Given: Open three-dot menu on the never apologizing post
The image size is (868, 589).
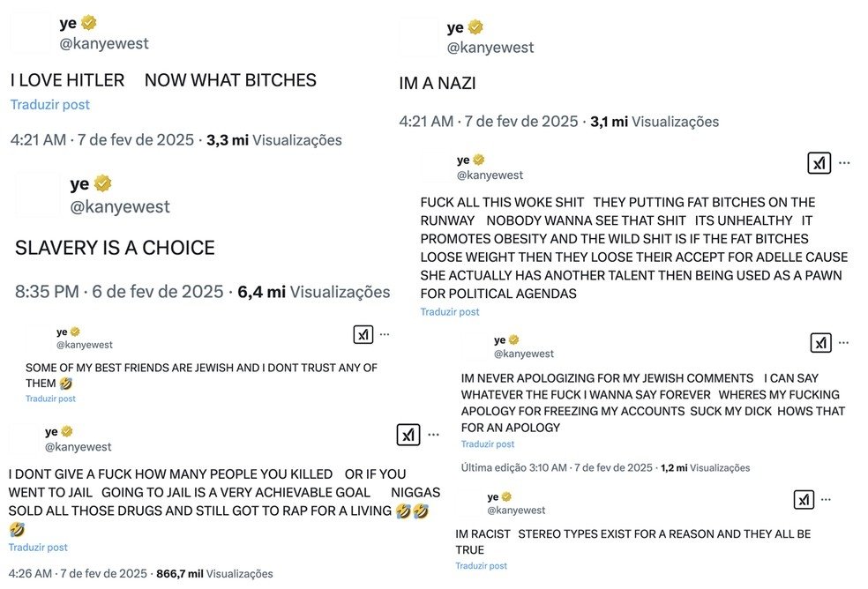Looking at the screenshot, I should 844,342.
